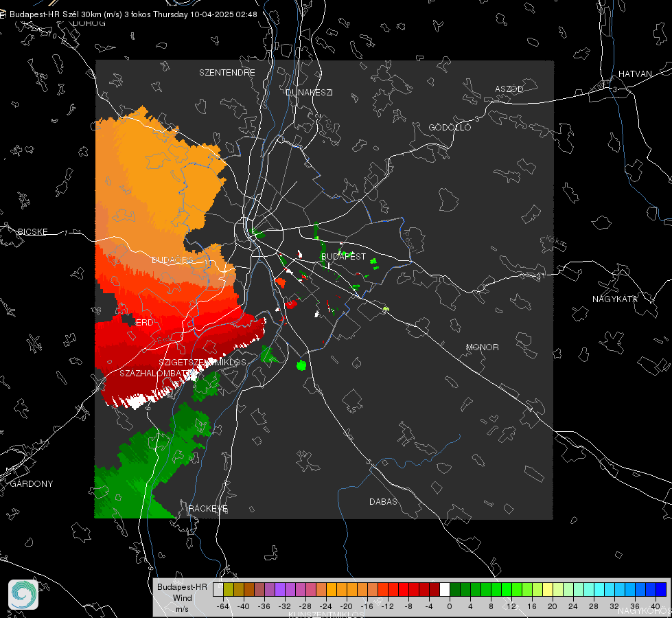The height and width of the screenshot is (618, 672).
Task: Click the MONOR city label
Action: tap(482, 347)
